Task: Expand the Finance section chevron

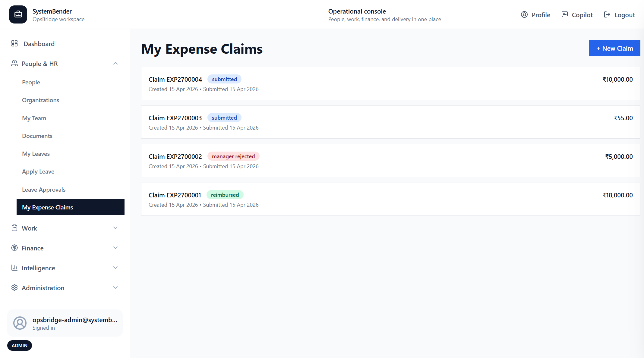Action: (x=115, y=248)
